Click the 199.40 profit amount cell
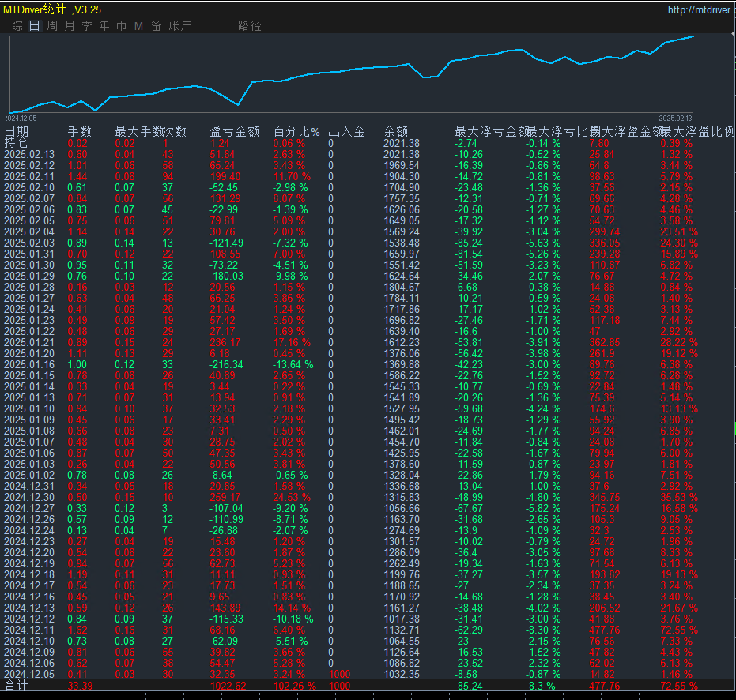 click(225, 176)
